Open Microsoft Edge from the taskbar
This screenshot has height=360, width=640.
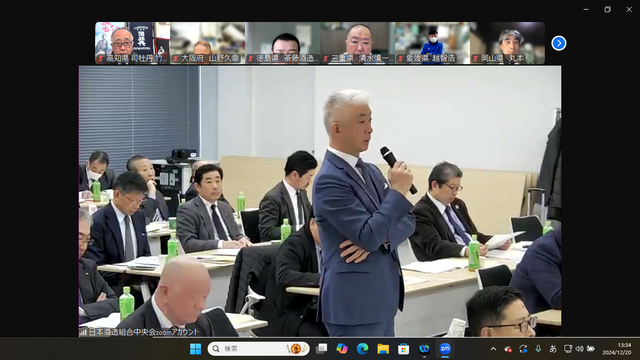point(362,349)
